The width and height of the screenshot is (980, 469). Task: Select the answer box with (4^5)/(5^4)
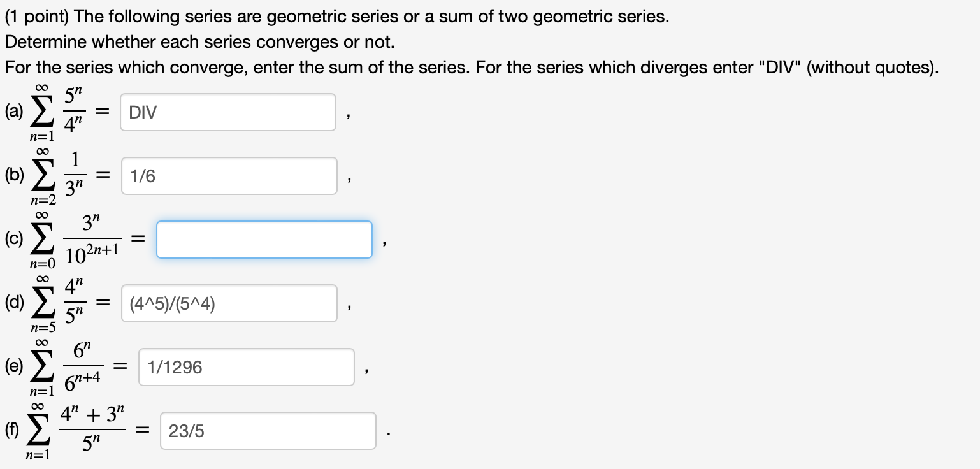pyautogui.click(x=228, y=303)
